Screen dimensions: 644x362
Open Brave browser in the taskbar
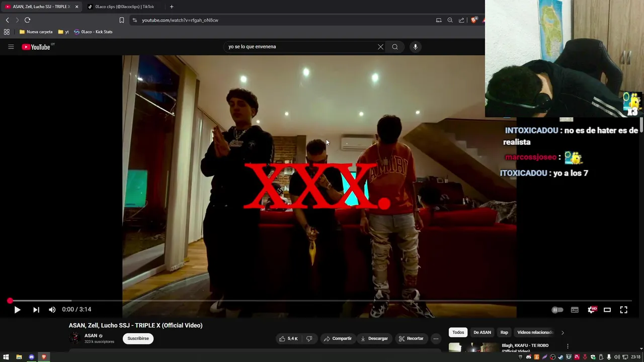(44, 357)
